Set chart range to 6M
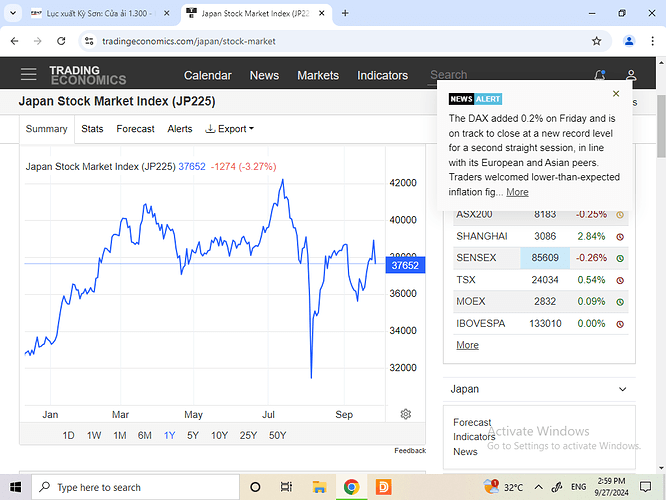Screen dimensions: 666x500 144,435
